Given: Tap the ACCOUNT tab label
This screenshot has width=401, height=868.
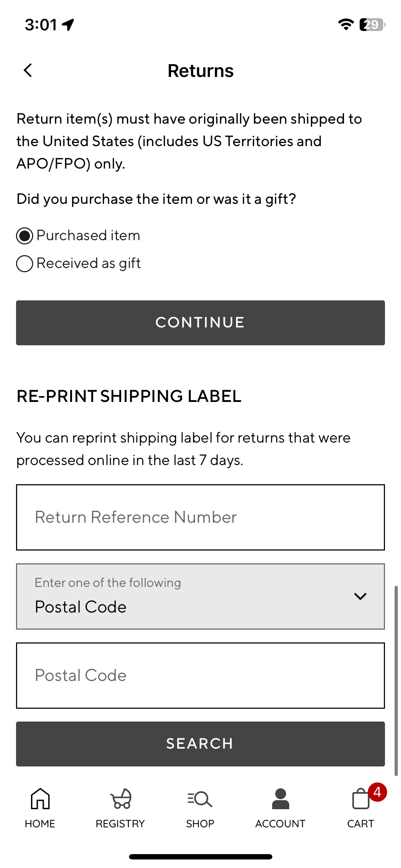Looking at the screenshot, I should pos(281,823).
